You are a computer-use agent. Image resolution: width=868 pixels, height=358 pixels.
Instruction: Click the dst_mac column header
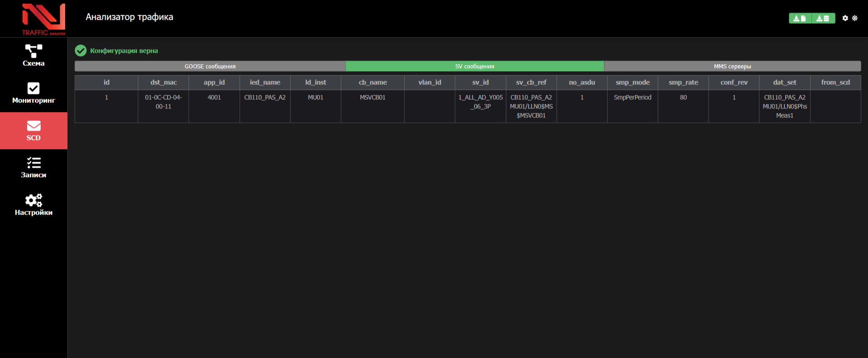[x=163, y=82]
